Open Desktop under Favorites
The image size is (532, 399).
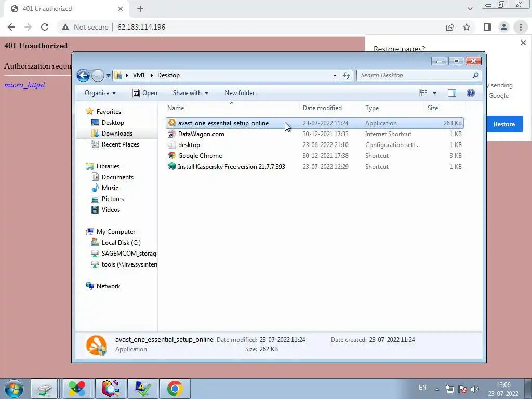tap(113, 123)
